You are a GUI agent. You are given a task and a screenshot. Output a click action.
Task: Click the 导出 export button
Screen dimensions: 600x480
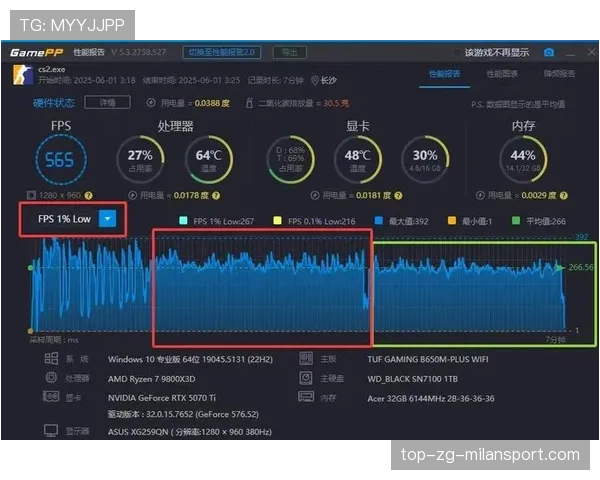click(290, 52)
